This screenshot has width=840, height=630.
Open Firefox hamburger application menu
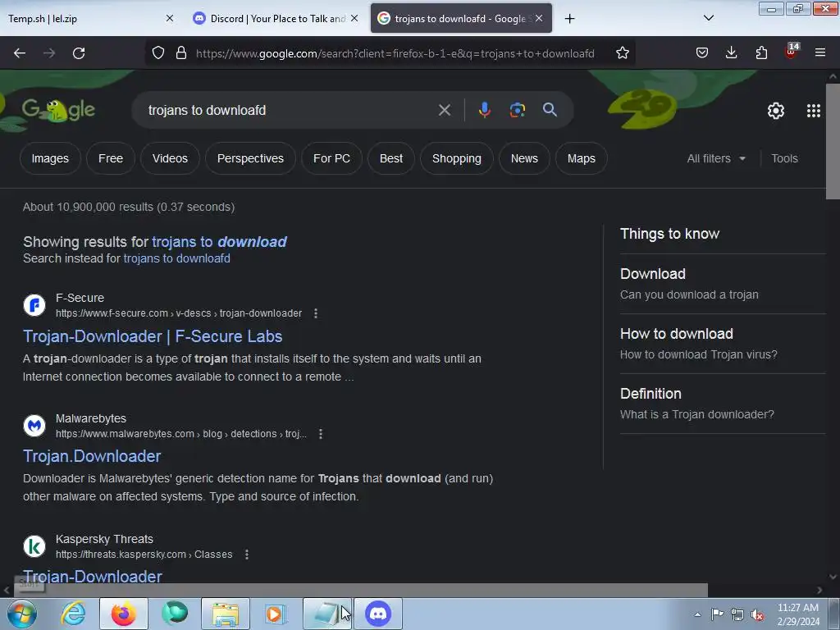pos(819,52)
